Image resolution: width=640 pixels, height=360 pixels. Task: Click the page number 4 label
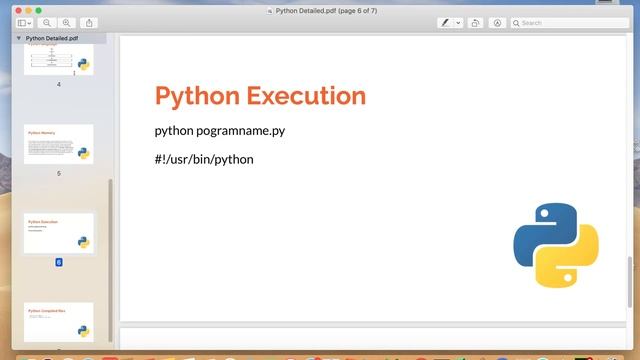[x=59, y=84]
